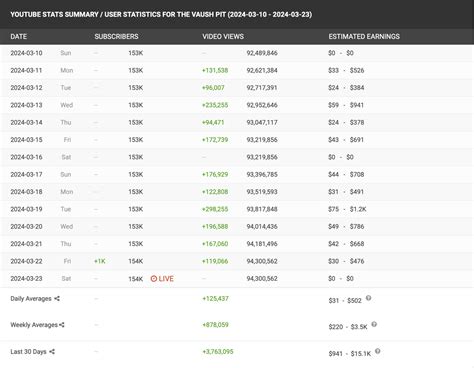Click the share icon beside Daily Averages
Viewport: 474px width, 368px height.
[57, 299]
